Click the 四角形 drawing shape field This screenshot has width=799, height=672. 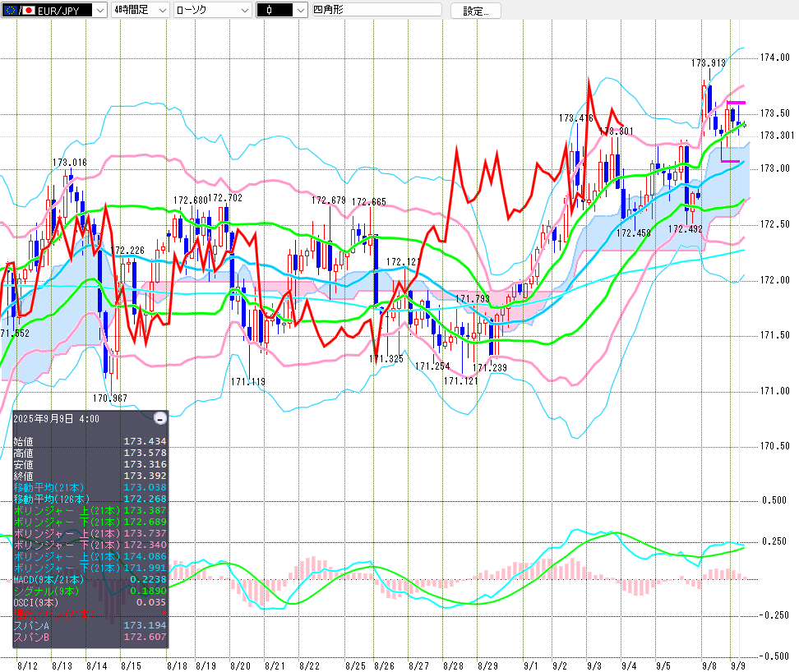click(376, 10)
